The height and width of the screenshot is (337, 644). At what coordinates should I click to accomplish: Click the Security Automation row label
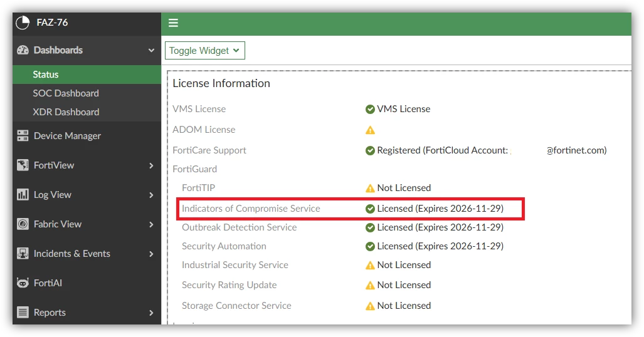(x=224, y=246)
